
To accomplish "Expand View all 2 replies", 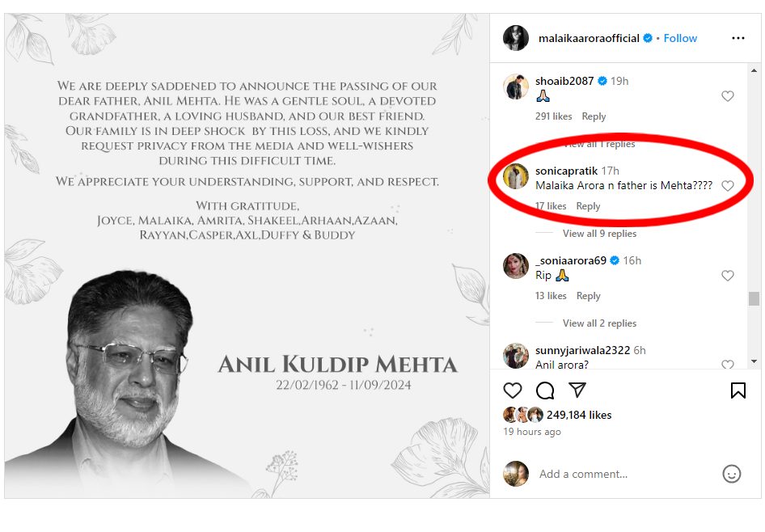I will tap(599, 323).
